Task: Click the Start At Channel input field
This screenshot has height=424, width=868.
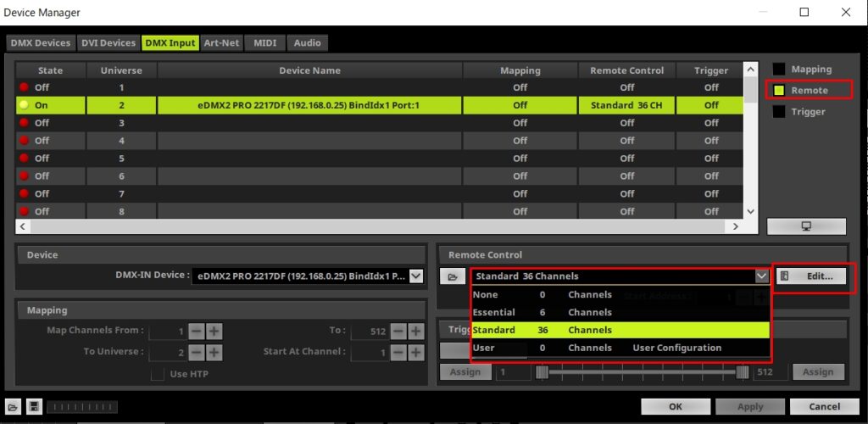Action: 370,352
